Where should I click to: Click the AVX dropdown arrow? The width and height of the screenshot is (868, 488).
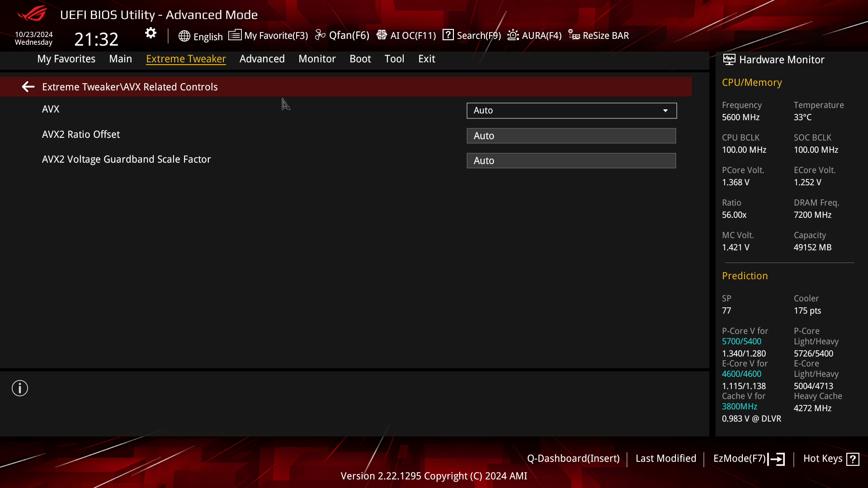pos(665,110)
